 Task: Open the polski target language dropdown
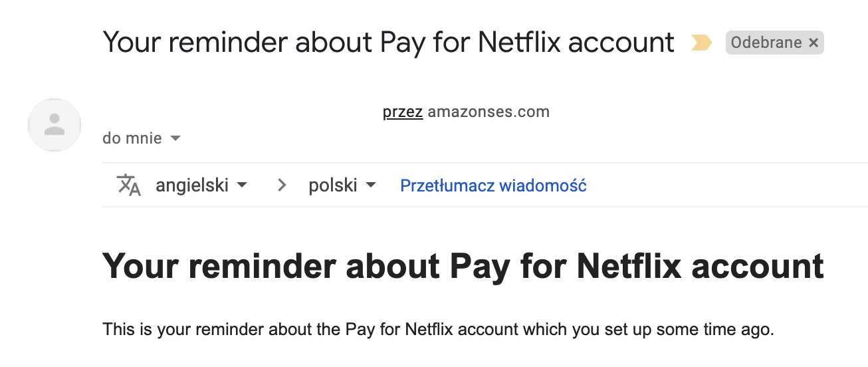point(342,185)
